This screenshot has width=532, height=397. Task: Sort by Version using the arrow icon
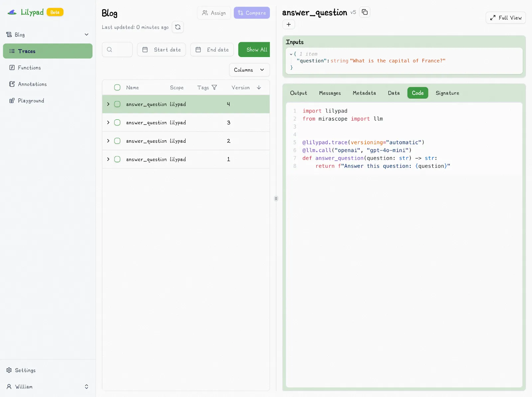coord(259,88)
